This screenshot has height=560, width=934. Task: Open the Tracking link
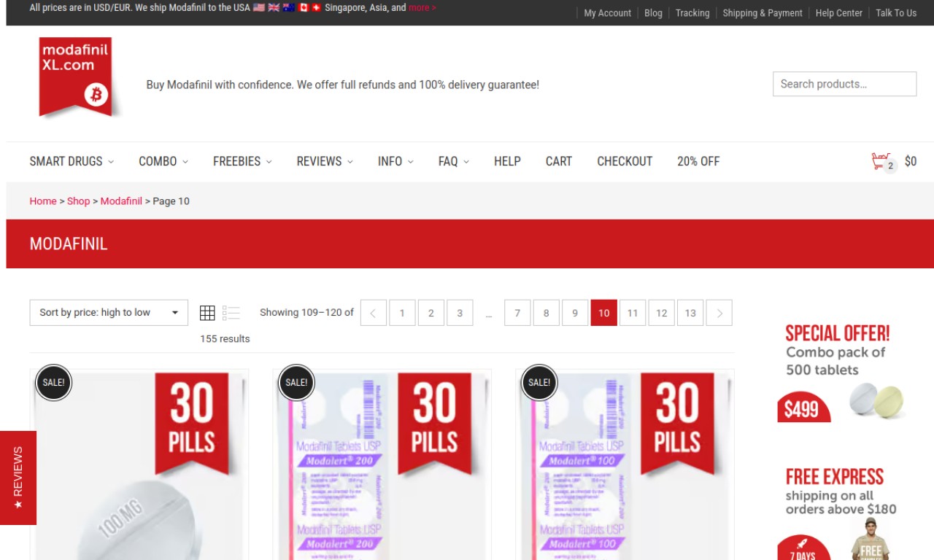(x=692, y=13)
